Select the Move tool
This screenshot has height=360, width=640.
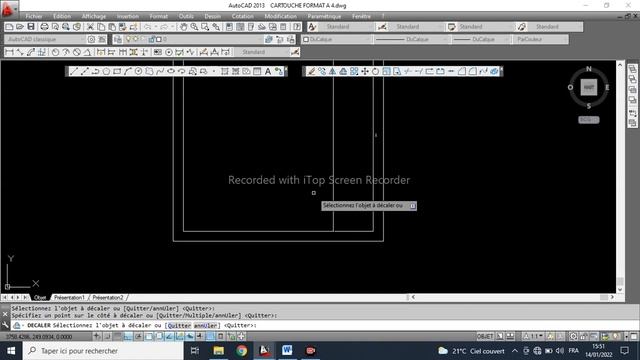(x=364, y=71)
